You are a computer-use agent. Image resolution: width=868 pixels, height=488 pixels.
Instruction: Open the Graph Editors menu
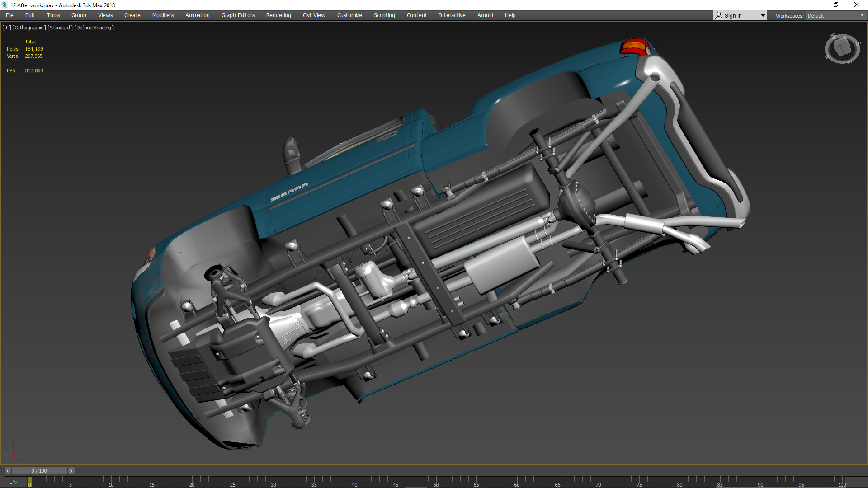coord(238,15)
